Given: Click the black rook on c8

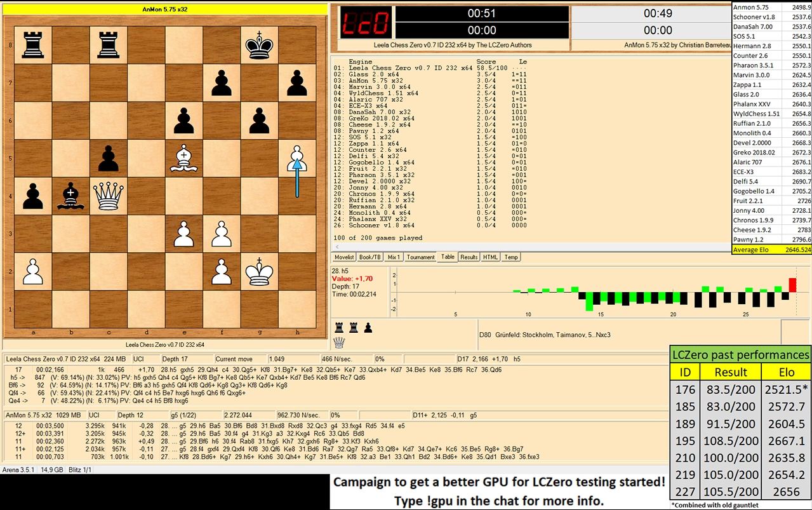Looking at the screenshot, I should coord(108,45).
